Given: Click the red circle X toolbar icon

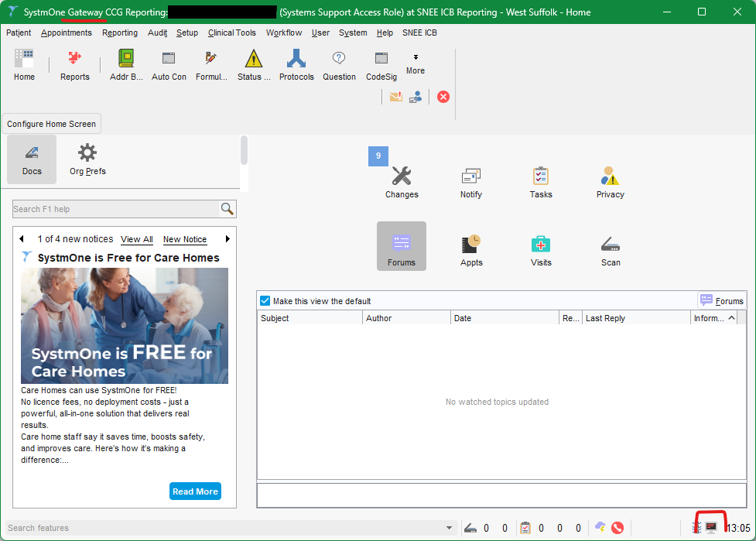Looking at the screenshot, I should click(443, 97).
